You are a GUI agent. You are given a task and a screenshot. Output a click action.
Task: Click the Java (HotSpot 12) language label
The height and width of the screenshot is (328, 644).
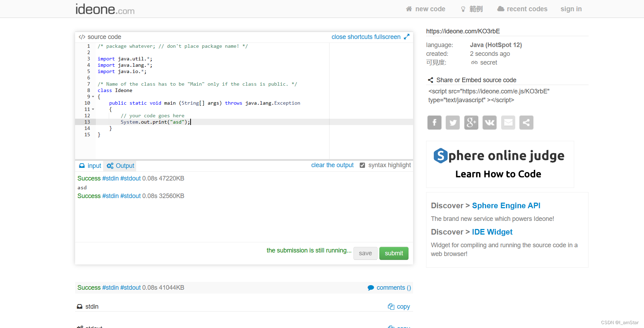496,45
